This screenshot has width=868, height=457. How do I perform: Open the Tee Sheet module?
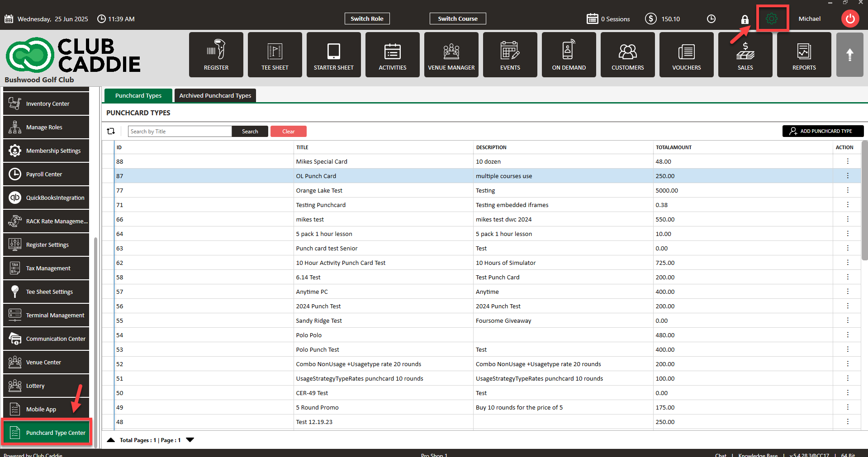pos(275,55)
